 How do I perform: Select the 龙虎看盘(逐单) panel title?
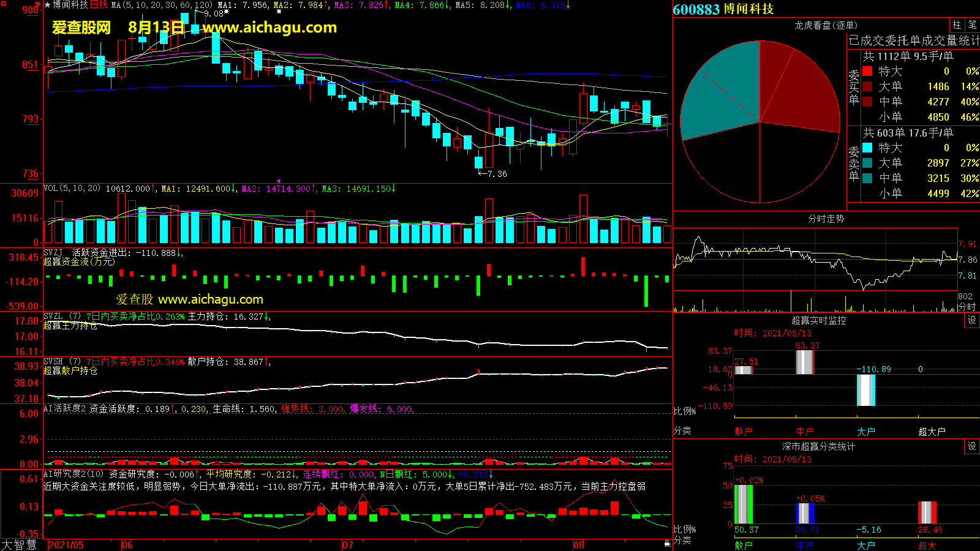[826, 25]
